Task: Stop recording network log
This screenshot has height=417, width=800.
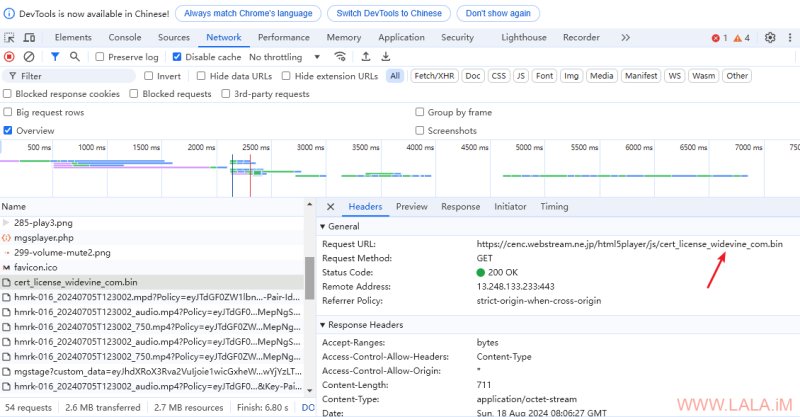Action: [9, 57]
